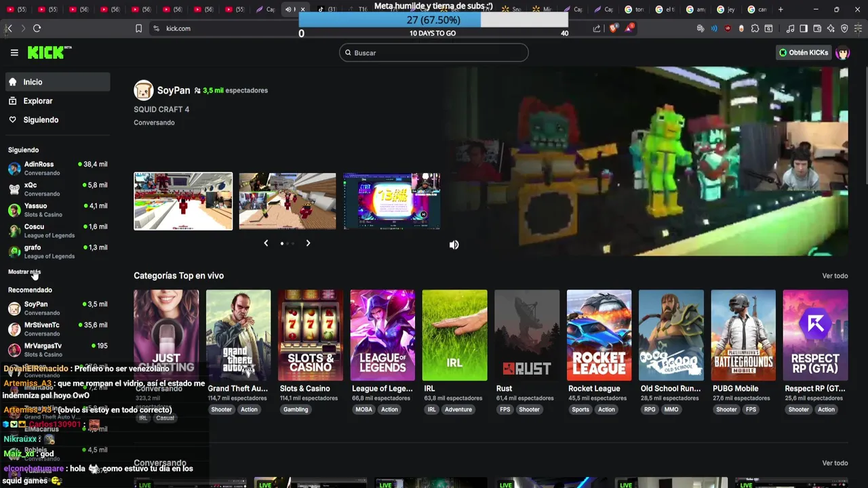Screen dimensions: 868x488
Task: Open Brave Rewards triangle icon
Action: (x=629, y=28)
